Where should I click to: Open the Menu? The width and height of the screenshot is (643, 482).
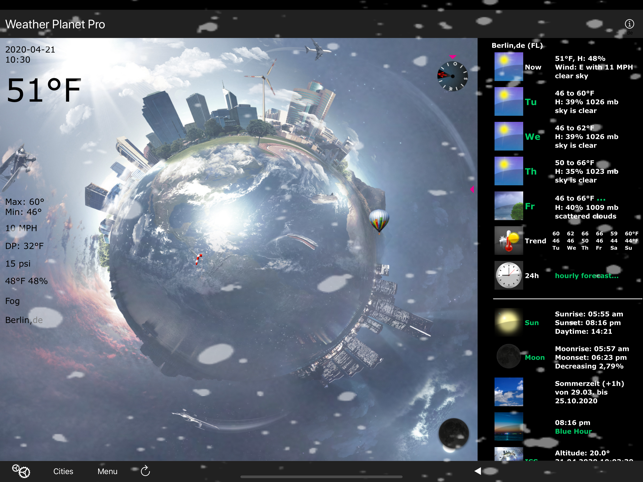pos(107,471)
